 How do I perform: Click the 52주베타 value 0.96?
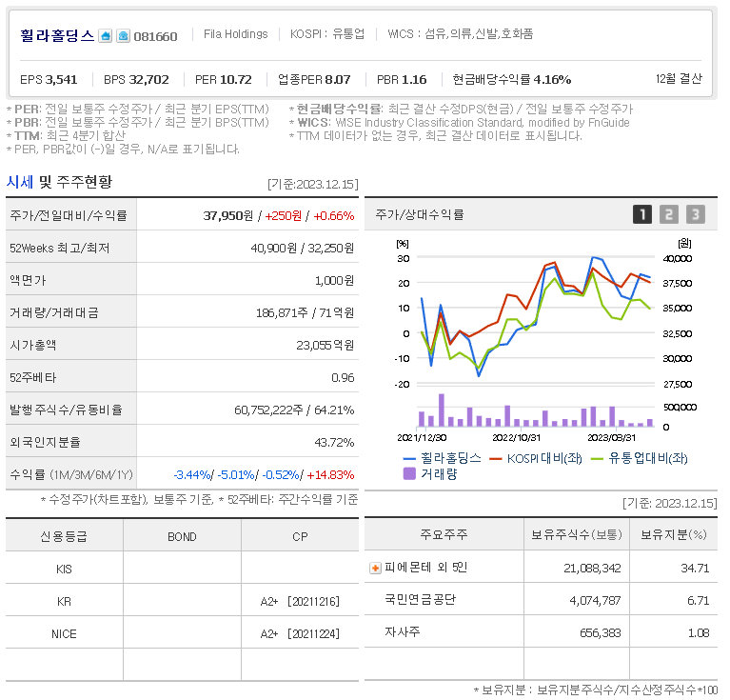tap(343, 378)
